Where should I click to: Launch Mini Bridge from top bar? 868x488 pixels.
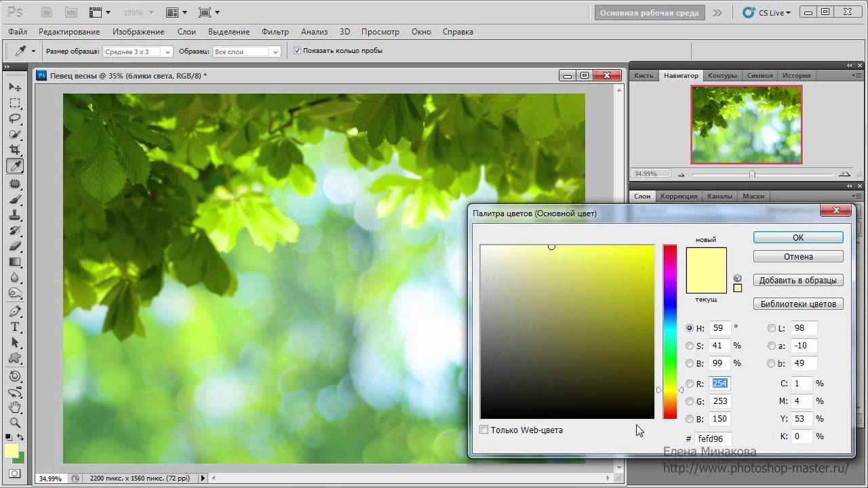pos(71,12)
